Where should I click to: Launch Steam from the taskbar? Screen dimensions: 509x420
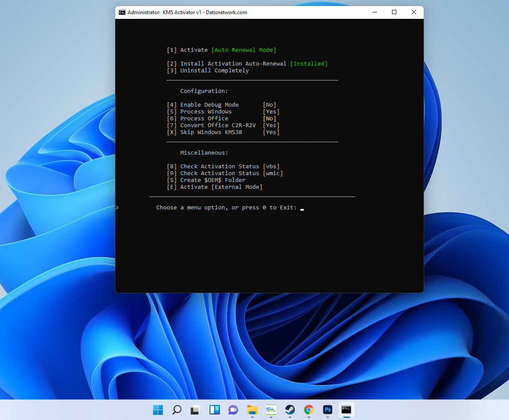click(290, 410)
